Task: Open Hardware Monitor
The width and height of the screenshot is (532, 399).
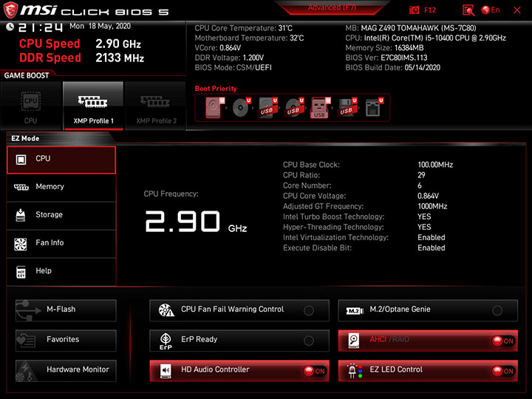Action: pyautogui.click(x=66, y=370)
